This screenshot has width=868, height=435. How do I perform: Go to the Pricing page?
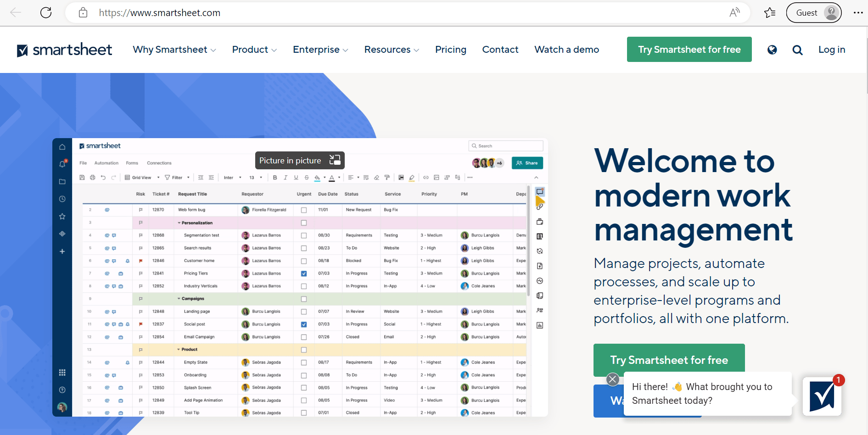[x=451, y=50]
